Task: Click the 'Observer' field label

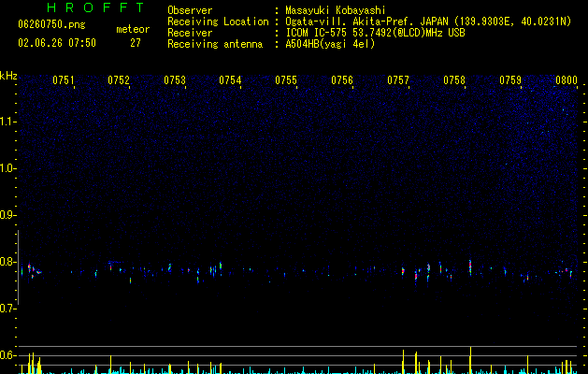Action: (x=190, y=10)
